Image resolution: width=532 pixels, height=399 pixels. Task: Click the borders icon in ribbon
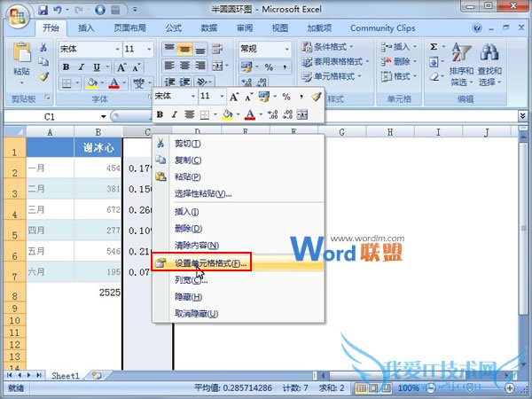click(66, 82)
